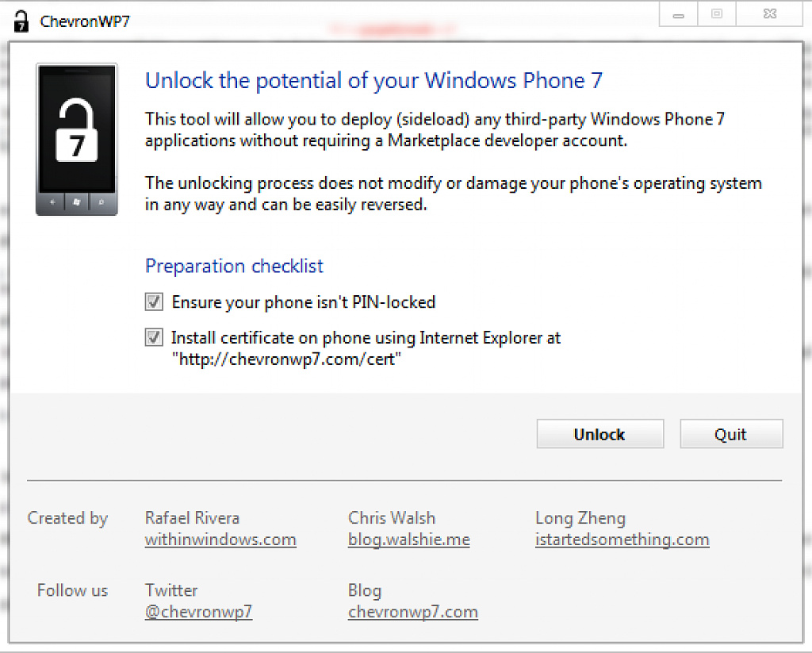
Task: Click the ChevronWP7 padlock title bar icon
Action: click(x=21, y=21)
